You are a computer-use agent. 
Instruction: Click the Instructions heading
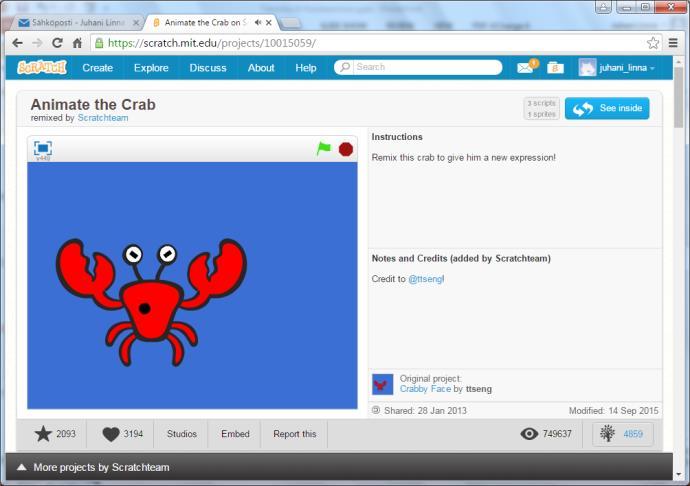(x=397, y=137)
